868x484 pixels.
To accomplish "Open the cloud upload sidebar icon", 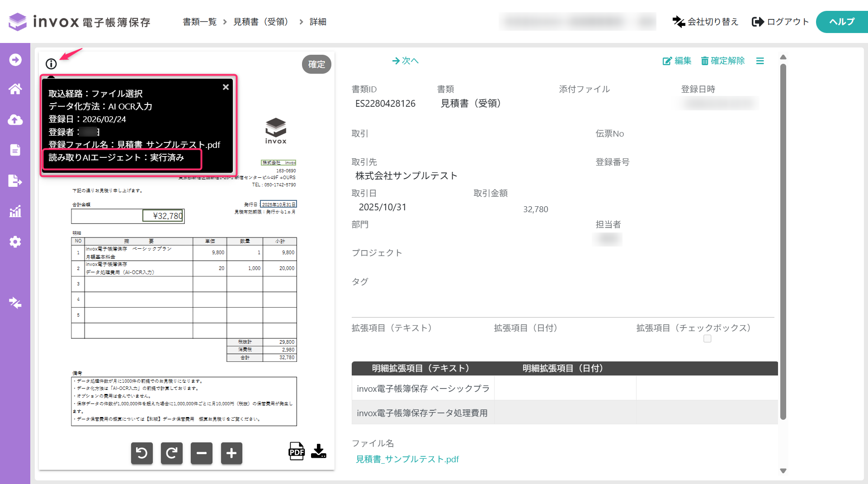I will click(x=15, y=120).
